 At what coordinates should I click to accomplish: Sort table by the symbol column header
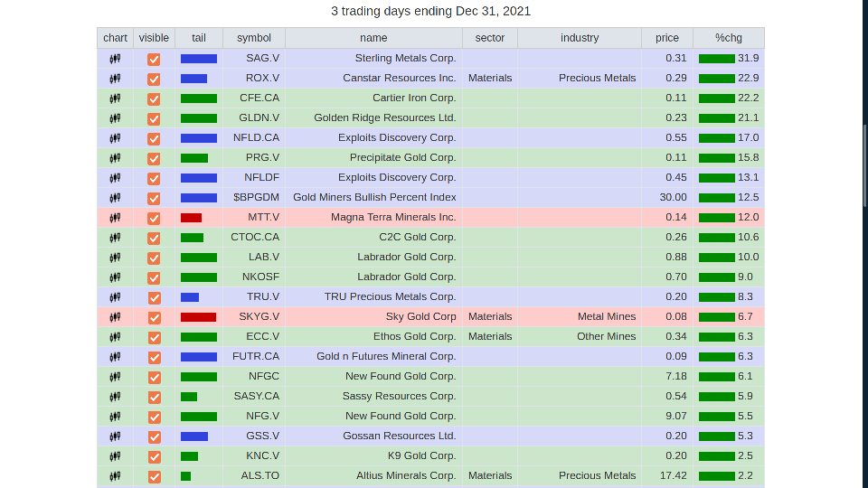pos(253,38)
